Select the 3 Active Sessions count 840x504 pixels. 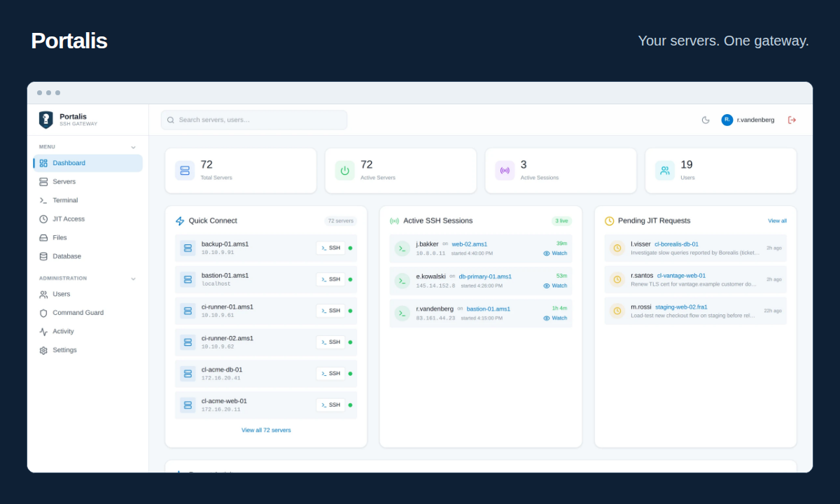click(524, 164)
